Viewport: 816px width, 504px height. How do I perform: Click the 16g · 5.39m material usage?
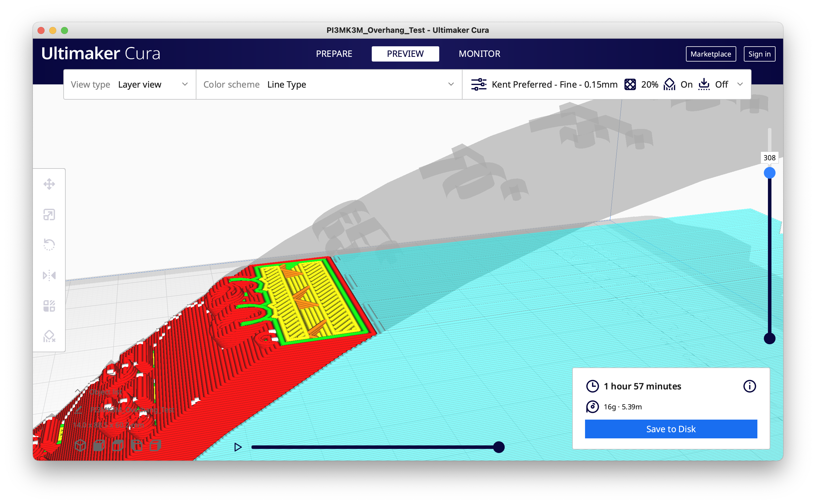pyautogui.click(x=623, y=407)
